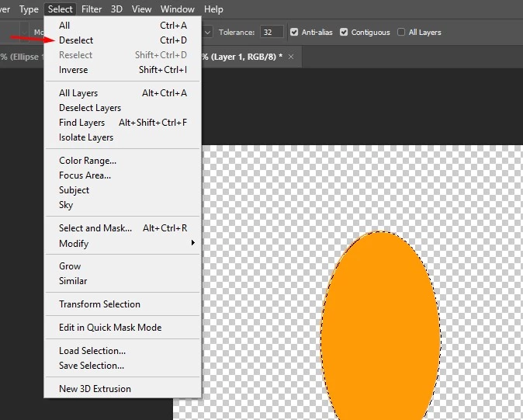The height and width of the screenshot is (420, 523).
Task: Choose Grow selection
Action: [x=123, y=266]
